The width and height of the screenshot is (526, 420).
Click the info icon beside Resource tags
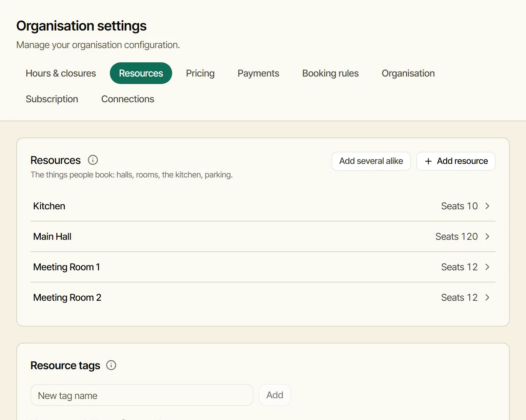(111, 365)
